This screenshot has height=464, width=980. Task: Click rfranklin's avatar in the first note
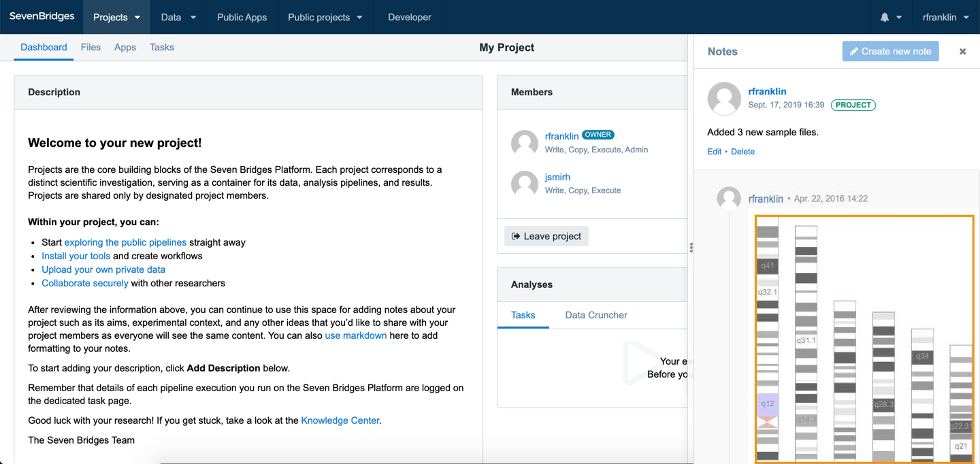coord(724,99)
